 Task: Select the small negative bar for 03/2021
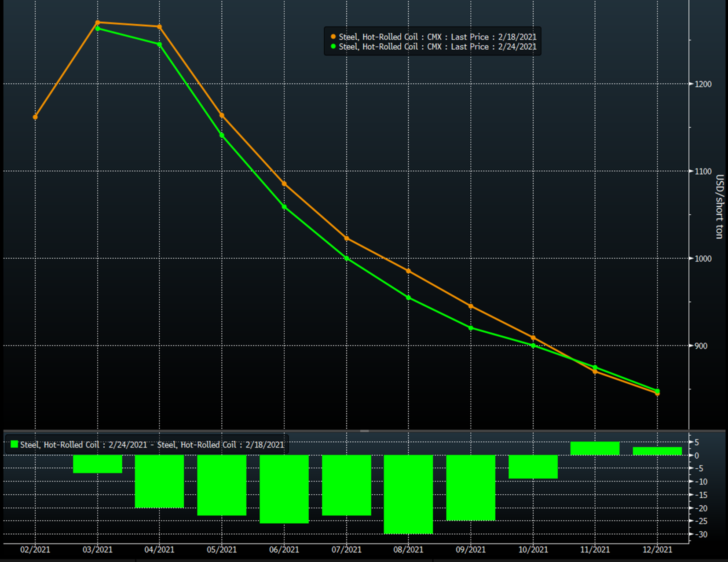[97, 464]
